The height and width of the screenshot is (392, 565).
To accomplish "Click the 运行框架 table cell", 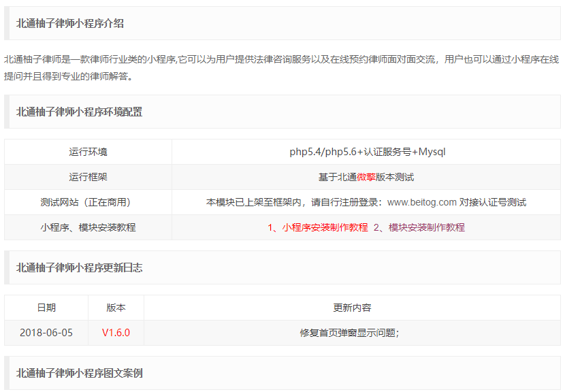I will point(88,177).
